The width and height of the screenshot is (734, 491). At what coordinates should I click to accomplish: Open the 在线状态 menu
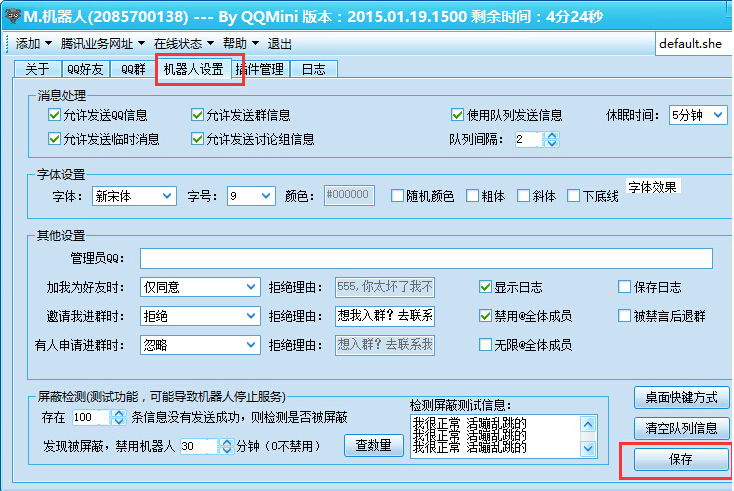pyautogui.click(x=182, y=44)
